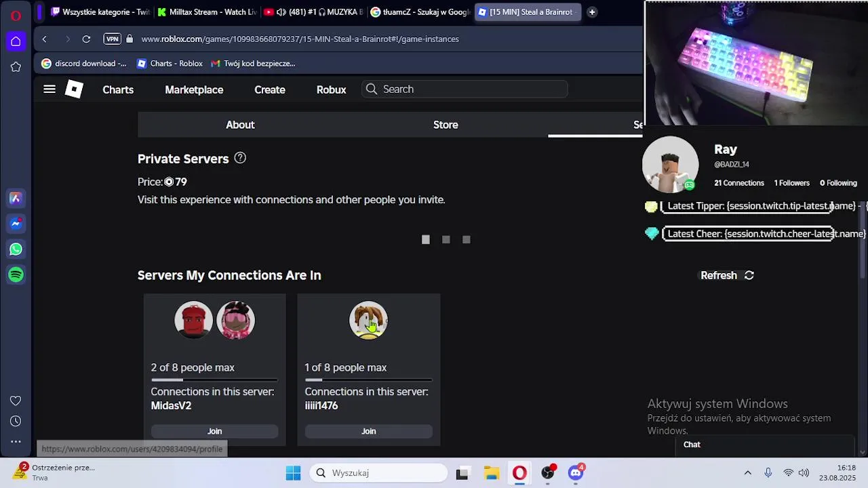View site security padlock info
Viewport: 868px width, 488px height.
coord(130,39)
